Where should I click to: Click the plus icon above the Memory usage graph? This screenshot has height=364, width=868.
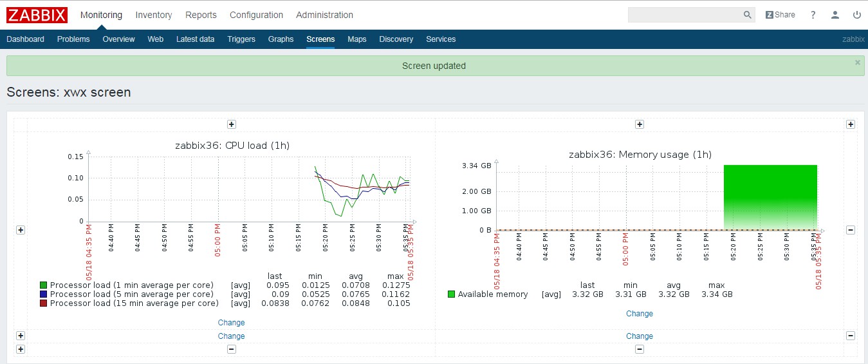click(640, 124)
